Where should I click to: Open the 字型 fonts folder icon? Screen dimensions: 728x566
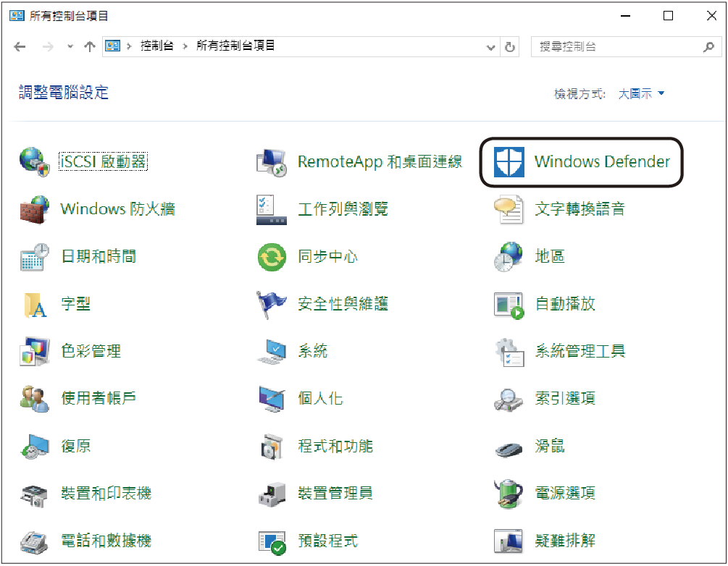[35, 305]
